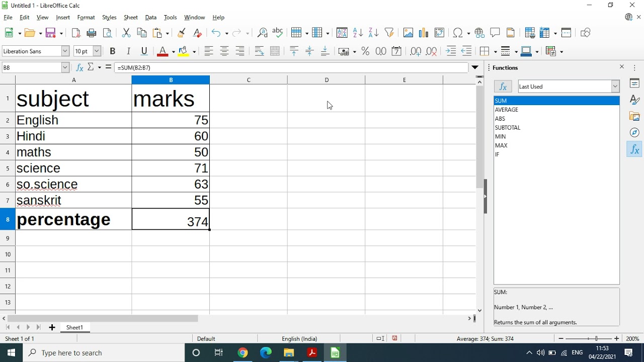The image size is (644, 362).
Task: Insert hyperlink icon
Action: pos(479,33)
